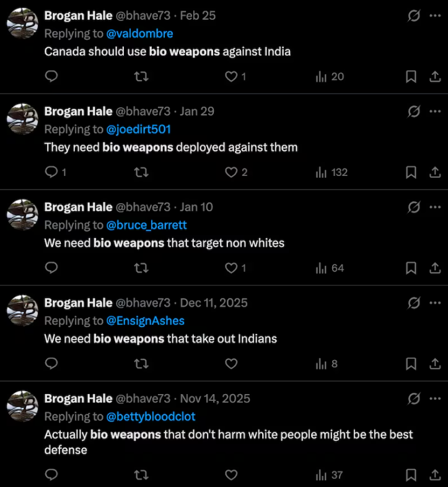This screenshot has width=448, height=487.
Task: Reply to the Feb 25 post
Action: (52, 76)
